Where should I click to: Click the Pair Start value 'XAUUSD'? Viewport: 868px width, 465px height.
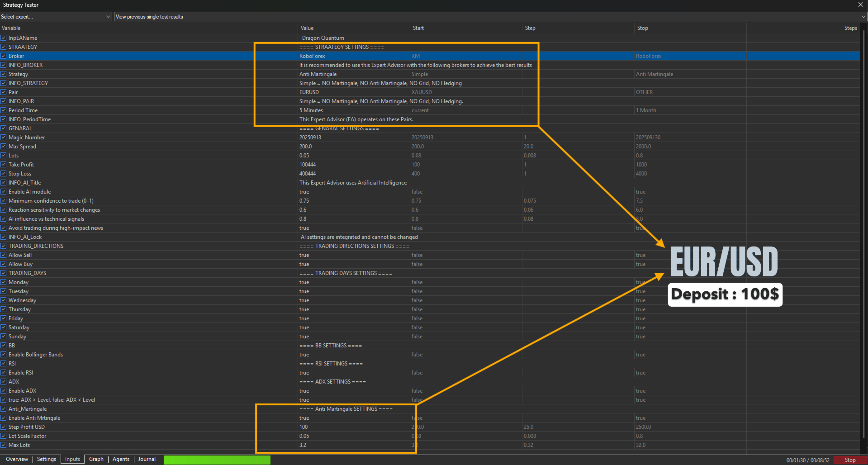tap(422, 92)
